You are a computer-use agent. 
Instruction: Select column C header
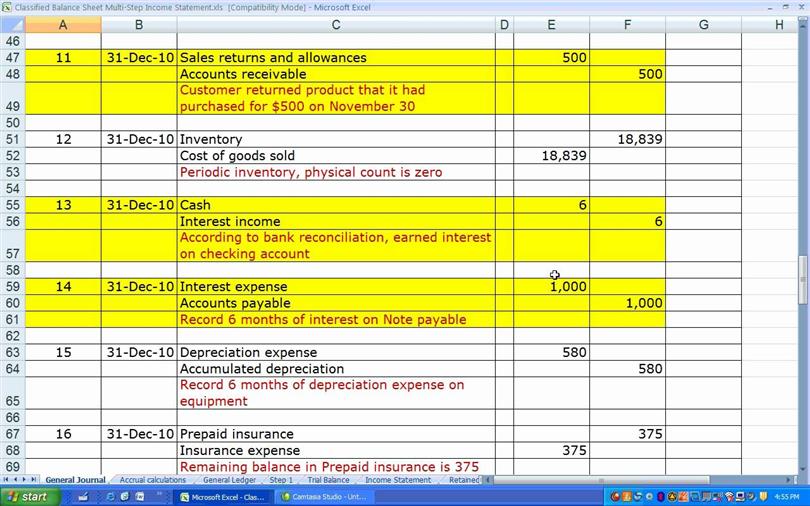coord(336,24)
